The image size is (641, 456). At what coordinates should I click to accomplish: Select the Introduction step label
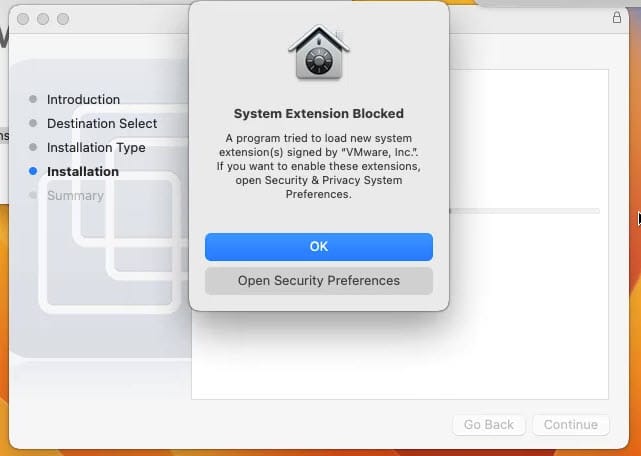[x=83, y=99]
